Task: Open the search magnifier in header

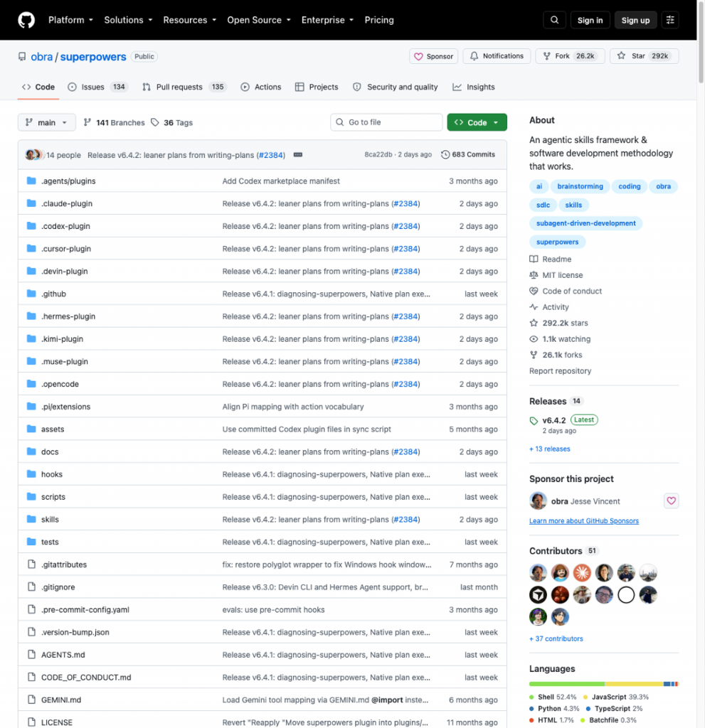Action: pyautogui.click(x=554, y=20)
